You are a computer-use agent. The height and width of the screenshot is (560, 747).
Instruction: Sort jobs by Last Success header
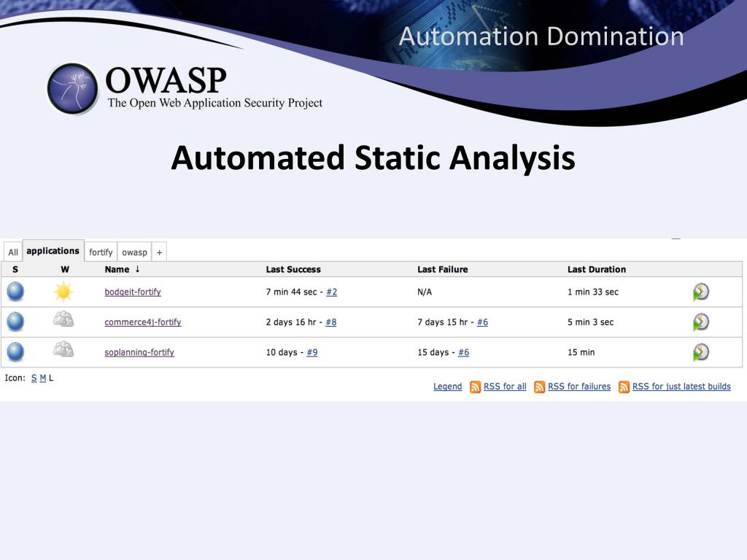click(293, 270)
